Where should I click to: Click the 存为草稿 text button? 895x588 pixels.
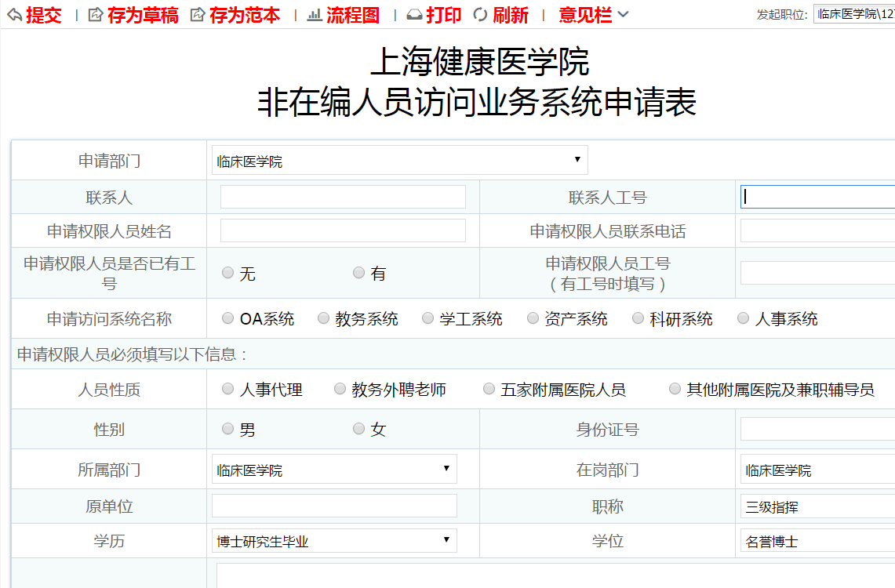(143, 15)
